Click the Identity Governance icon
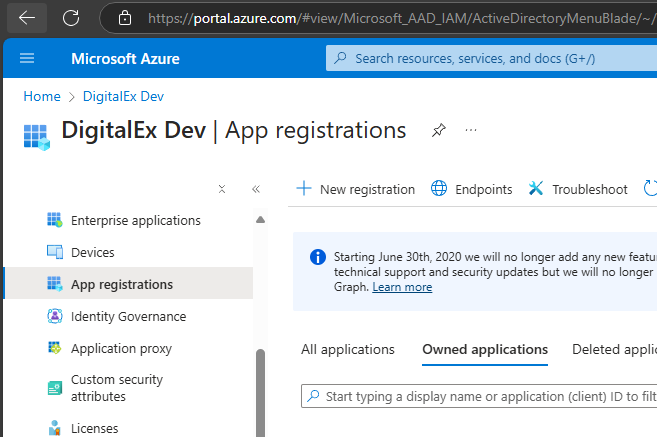Screen dimensions: 657x437 (55, 316)
